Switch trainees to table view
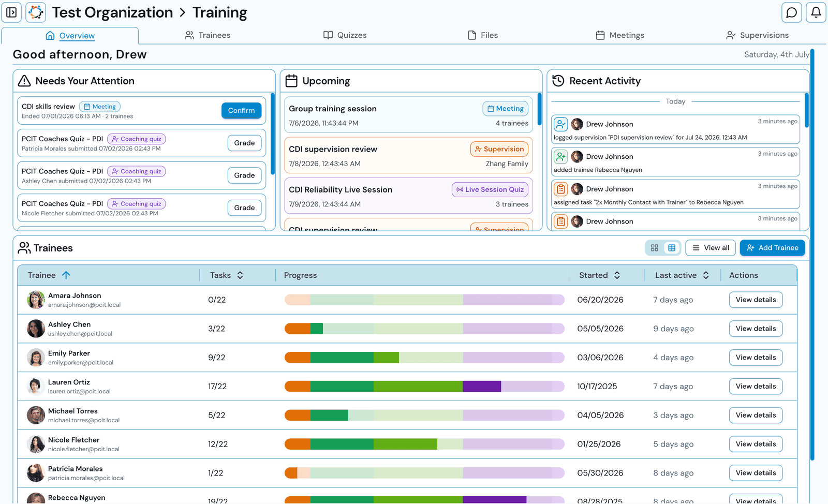 click(672, 248)
